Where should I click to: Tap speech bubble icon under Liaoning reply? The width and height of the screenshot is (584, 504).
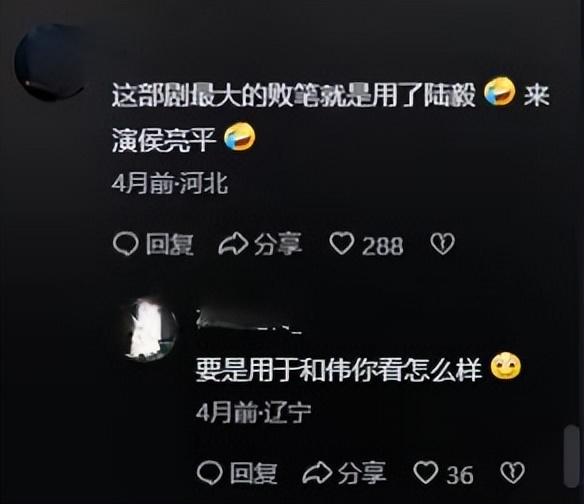(x=210, y=473)
